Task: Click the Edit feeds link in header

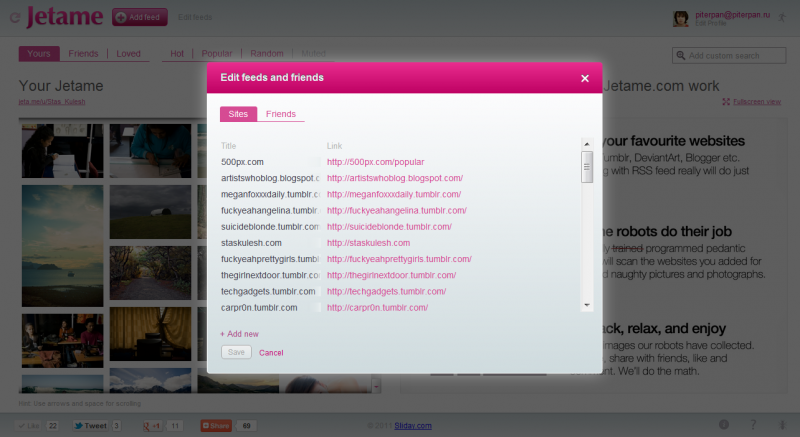Action: (x=195, y=17)
